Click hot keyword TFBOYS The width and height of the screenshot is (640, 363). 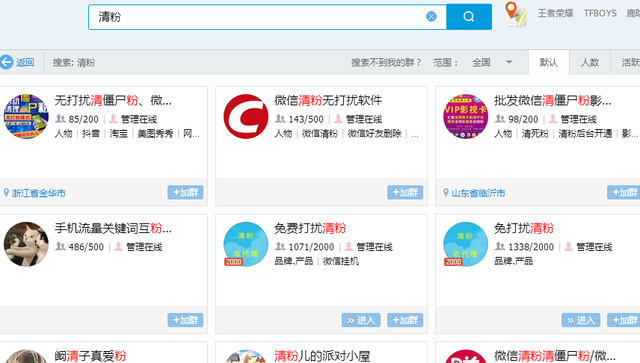click(600, 13)
